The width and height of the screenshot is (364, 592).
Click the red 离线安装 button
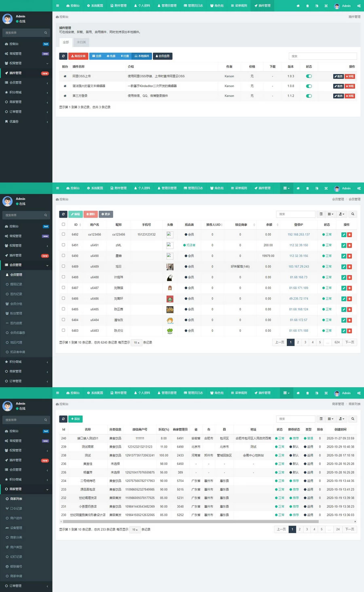coord(78,56)
